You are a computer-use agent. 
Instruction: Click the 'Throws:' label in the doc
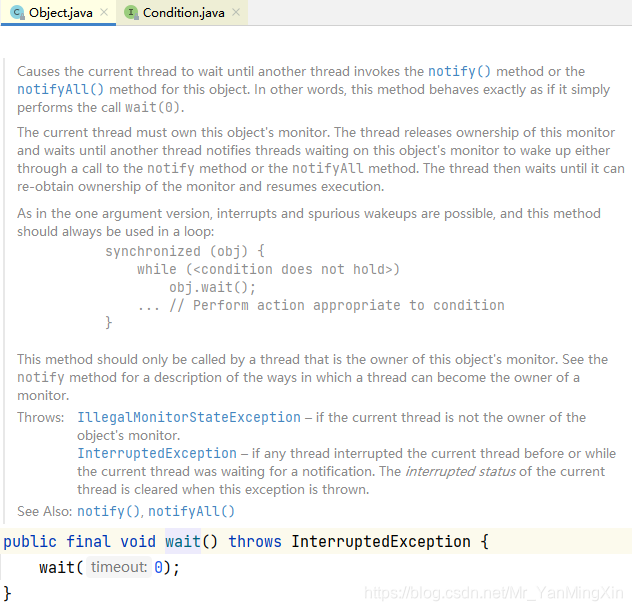(40, 417)
